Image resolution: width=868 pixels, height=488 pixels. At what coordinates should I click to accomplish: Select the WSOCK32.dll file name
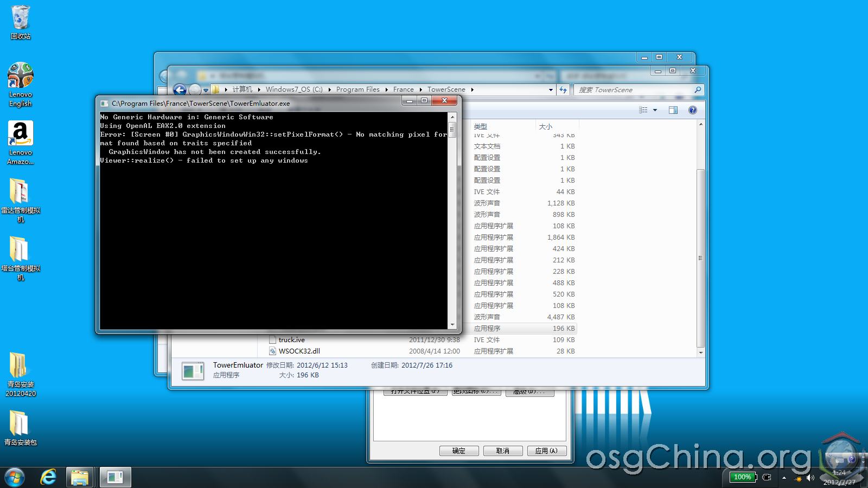299,351
